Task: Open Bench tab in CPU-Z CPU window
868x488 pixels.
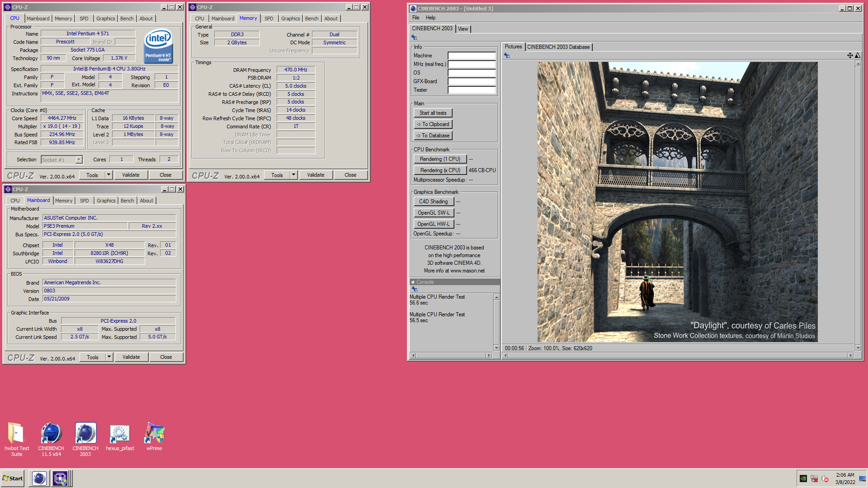Action: pos(127,19)
